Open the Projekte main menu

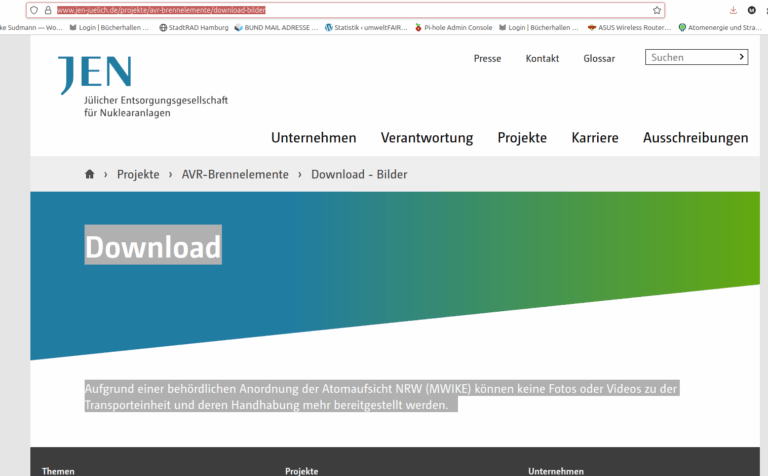(522, 138)
